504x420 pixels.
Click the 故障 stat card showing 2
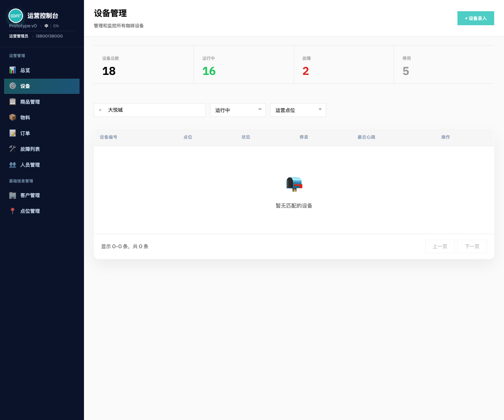(344, 64)
